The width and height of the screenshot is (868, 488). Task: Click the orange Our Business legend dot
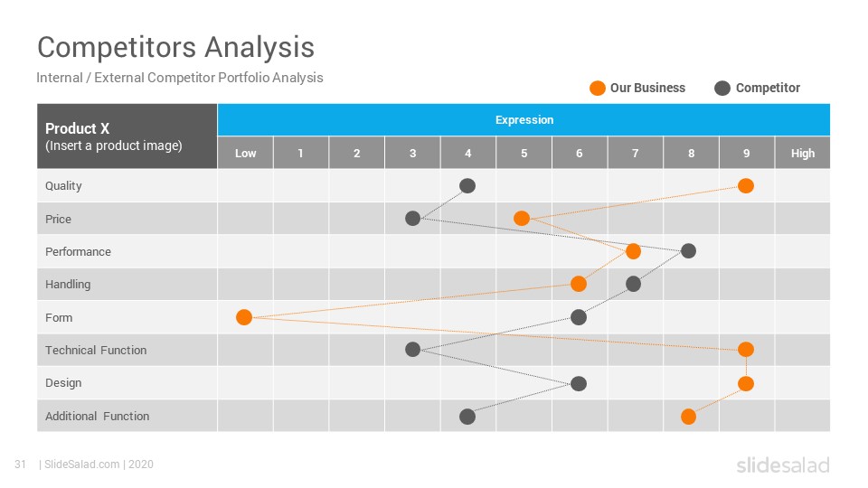[598, 88]
